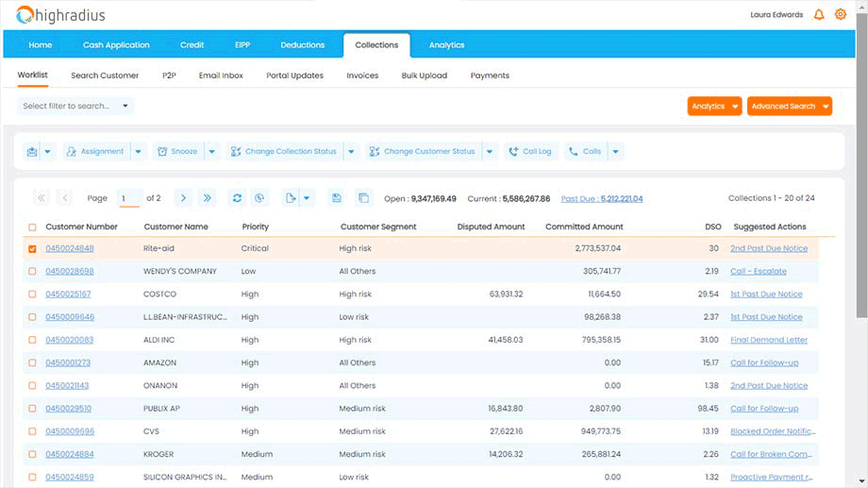
Task: Open the Final Demand Letter link for ALDI
Action: (x=768, y=340)
